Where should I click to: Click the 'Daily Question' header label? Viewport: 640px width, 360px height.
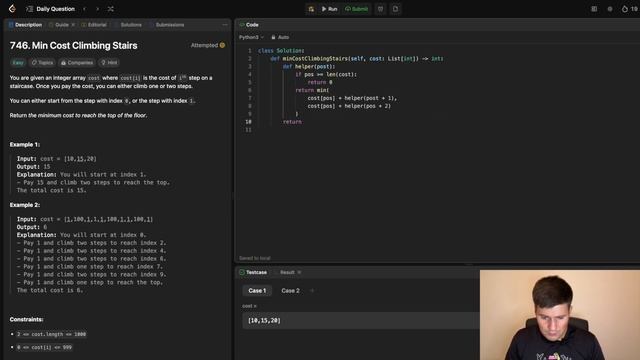pyautogui.click(x=56, y=9)
